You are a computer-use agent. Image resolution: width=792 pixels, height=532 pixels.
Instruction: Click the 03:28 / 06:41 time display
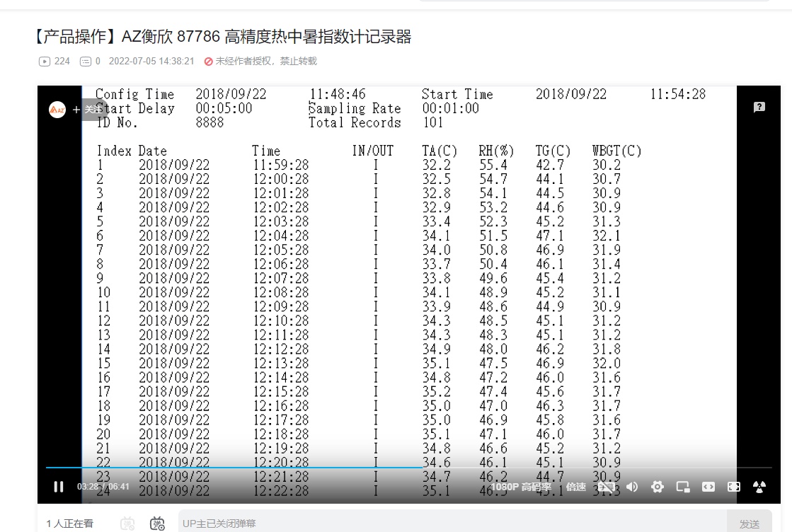click(x=103, y=487)
